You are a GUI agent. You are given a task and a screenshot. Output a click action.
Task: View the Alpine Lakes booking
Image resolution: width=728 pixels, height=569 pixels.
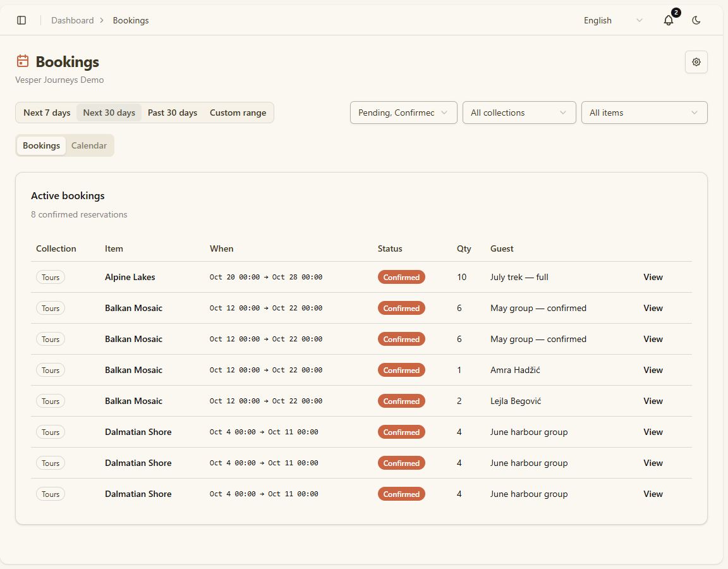[x=653, y=277]
